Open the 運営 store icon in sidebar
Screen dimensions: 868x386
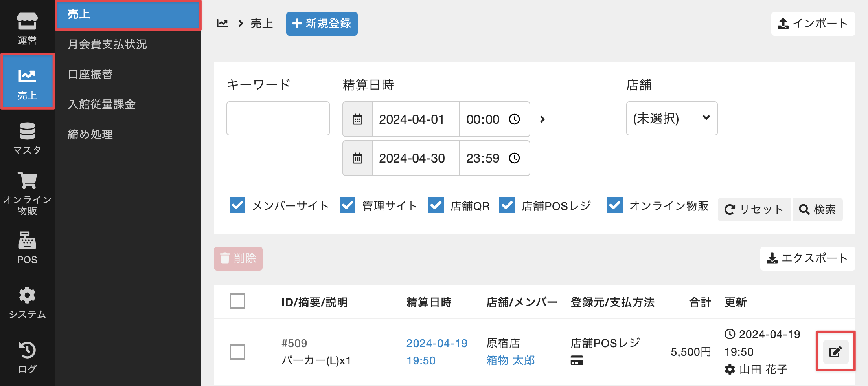tap(27, 28)
